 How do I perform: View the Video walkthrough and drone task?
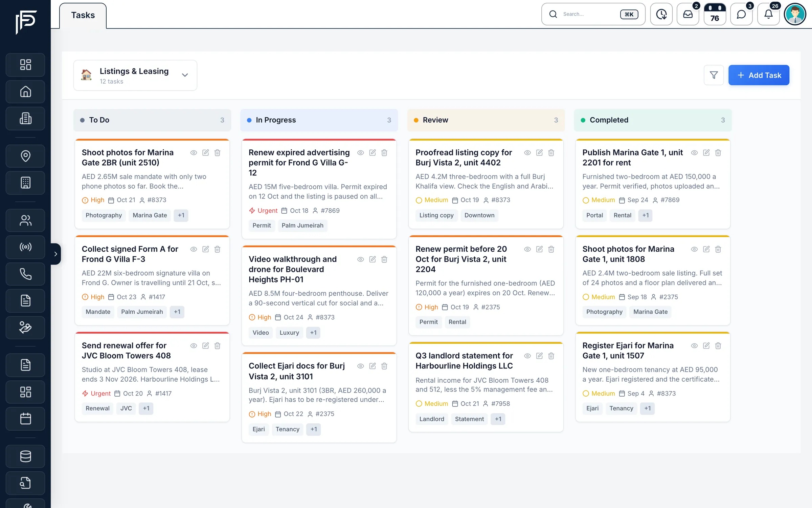[x=361, y=259]
